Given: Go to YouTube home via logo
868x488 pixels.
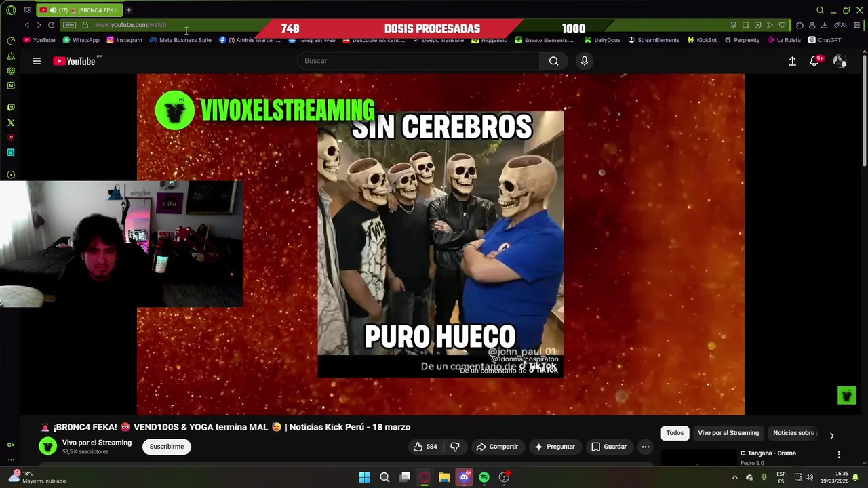Looking at the screenshot, I should pos(75,61).
